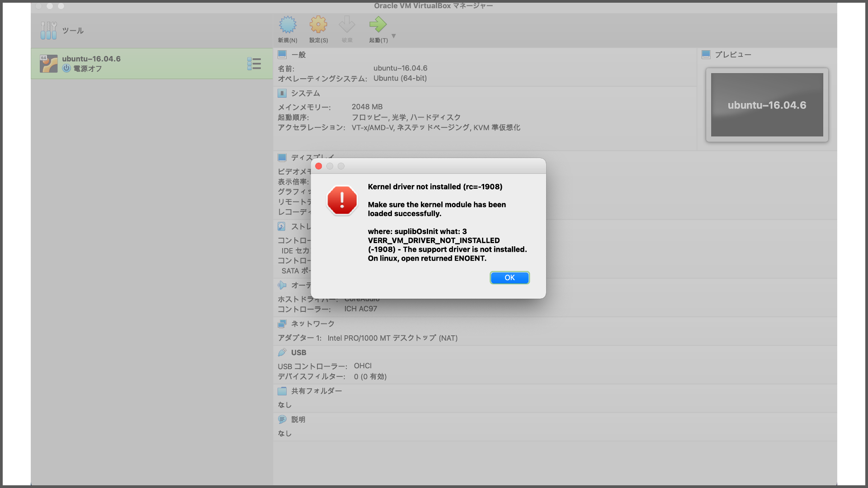Click the Description (説明) speech bubble icon
Image resolution: width=868 pixels, height=488 pixels.
pos(282,419)
